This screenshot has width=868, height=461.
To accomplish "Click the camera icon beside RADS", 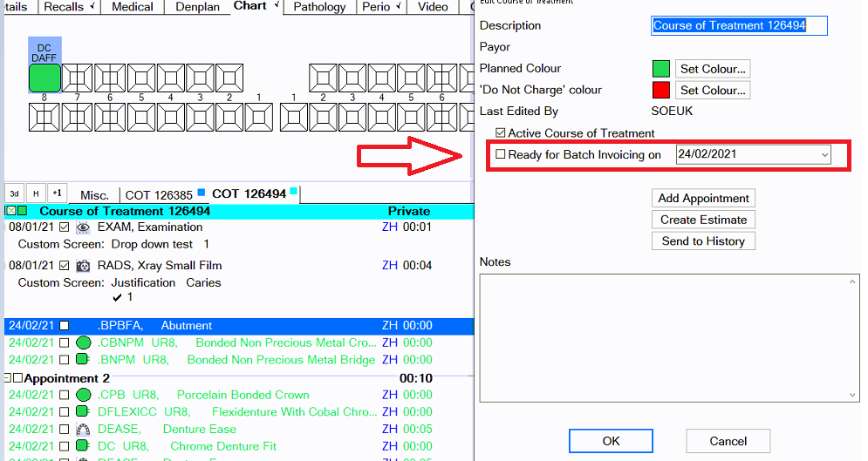I will click(x=84, y=266).
